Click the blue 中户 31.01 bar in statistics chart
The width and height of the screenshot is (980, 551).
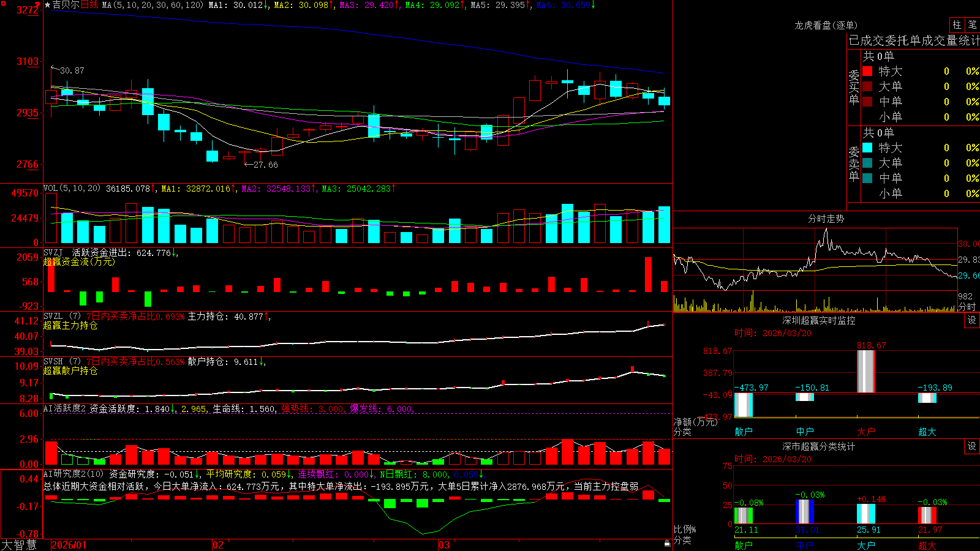coord(805,511)
